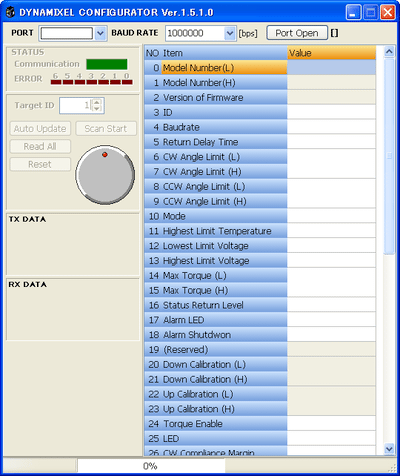Click the Read All button
This screenshot has width=400, height=476.
pos(40,146)
